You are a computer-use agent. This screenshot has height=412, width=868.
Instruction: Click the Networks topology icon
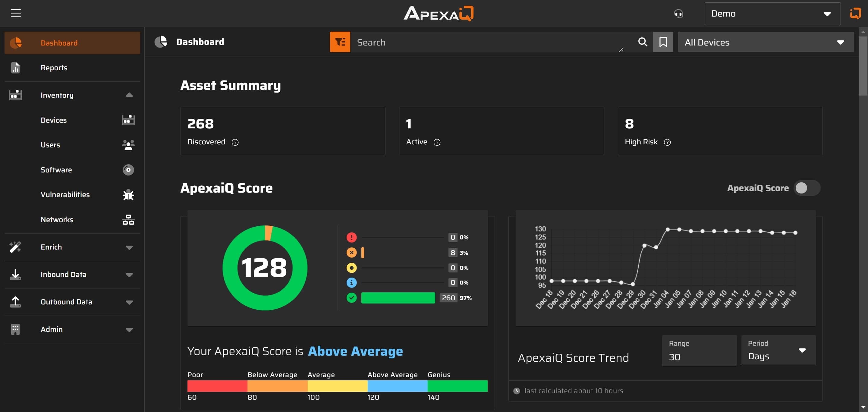click(x=128, y=220)
